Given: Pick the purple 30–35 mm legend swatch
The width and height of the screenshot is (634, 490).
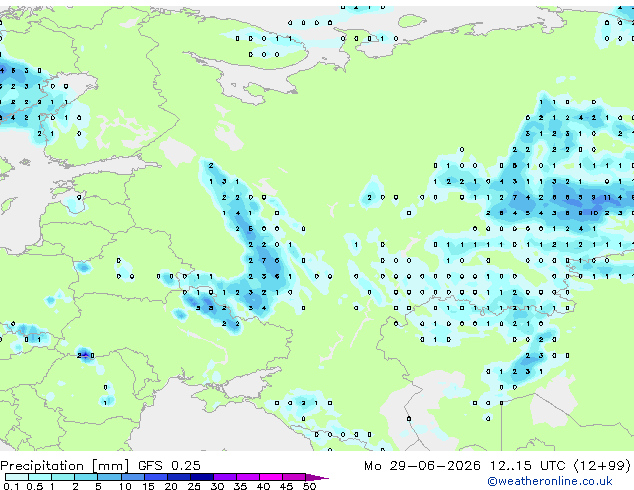Looking at the screenshot, I should [225, 477].
